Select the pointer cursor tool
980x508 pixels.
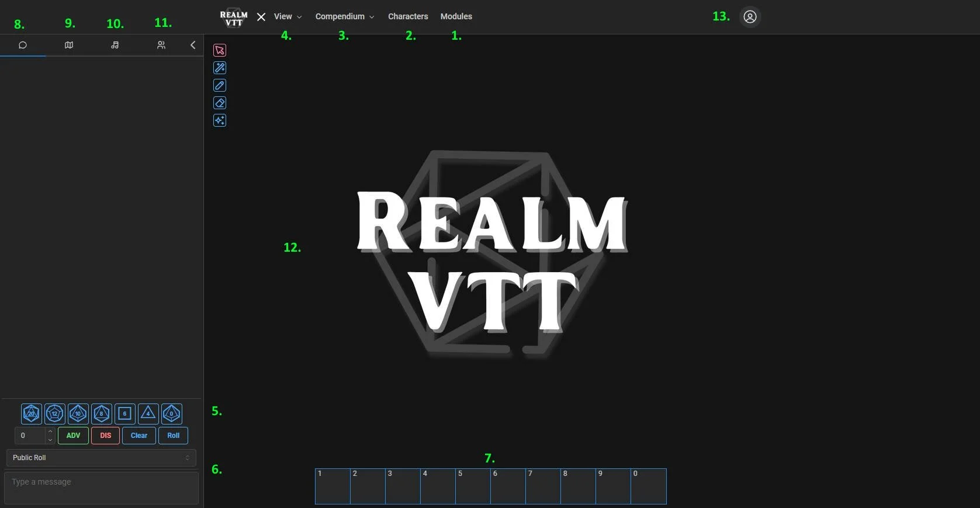[220, 50]
